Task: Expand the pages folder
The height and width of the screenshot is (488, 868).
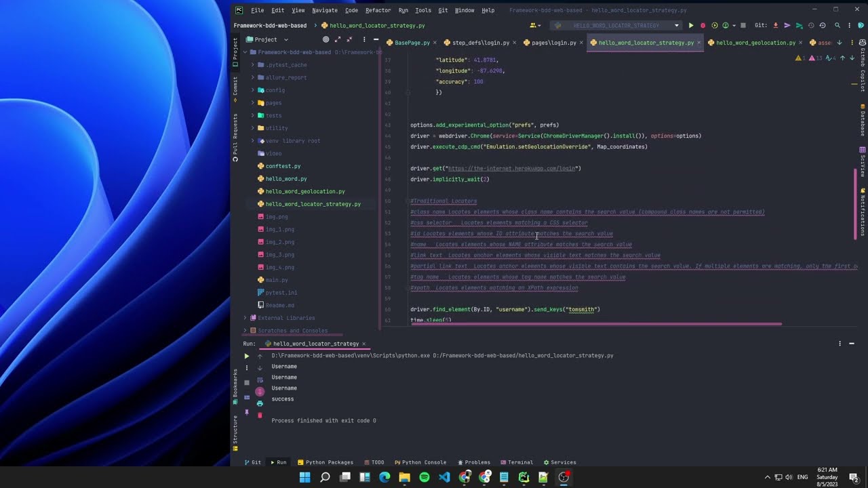Action: [x=253, y=103]
